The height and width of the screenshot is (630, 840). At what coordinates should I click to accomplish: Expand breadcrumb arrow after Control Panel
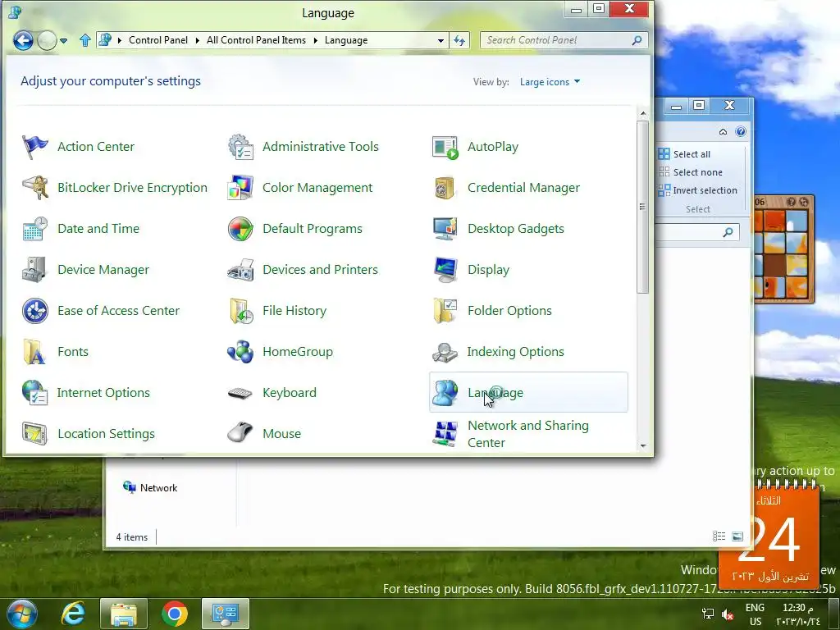(197, 41)
